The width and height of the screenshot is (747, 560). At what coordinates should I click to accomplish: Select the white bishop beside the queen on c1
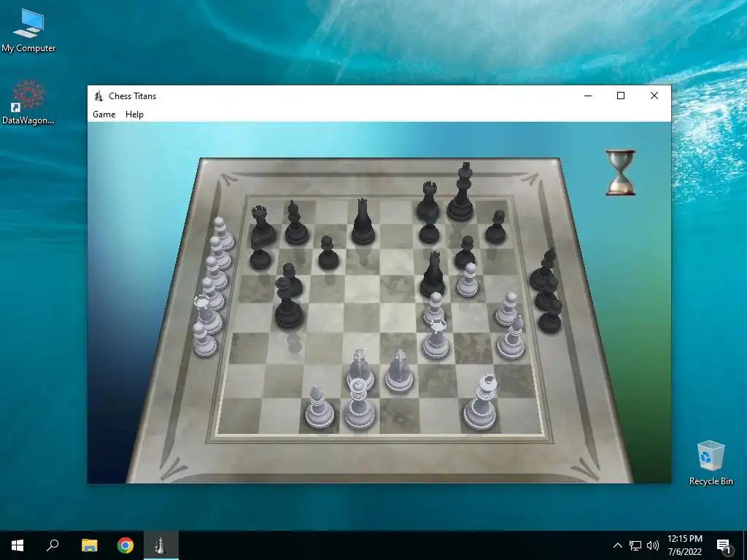pyautogui.click(x=320, y=408)
